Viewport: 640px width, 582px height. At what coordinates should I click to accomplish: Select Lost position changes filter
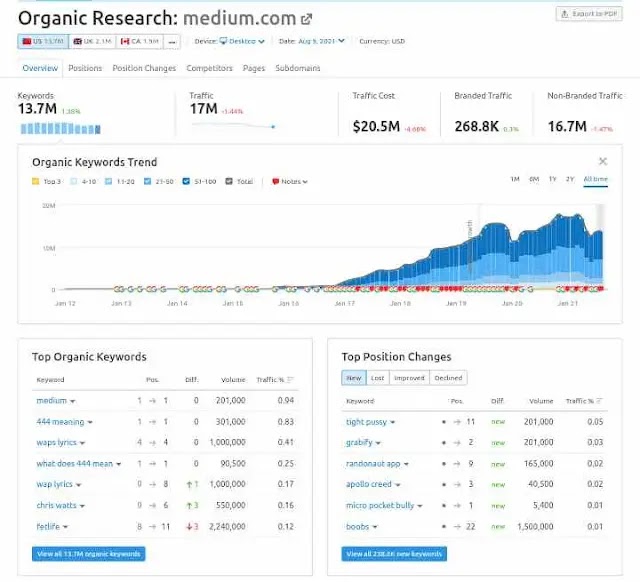[378, 378]
